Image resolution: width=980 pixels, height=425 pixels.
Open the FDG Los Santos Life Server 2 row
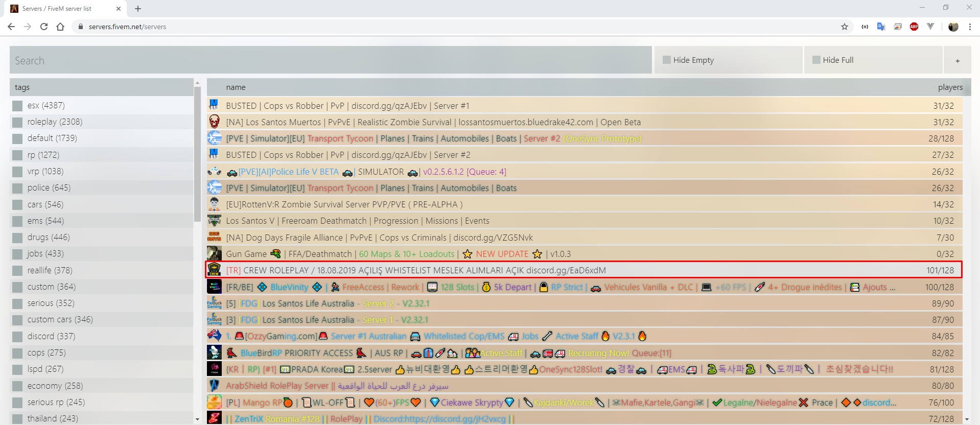(x=585, y=303)
